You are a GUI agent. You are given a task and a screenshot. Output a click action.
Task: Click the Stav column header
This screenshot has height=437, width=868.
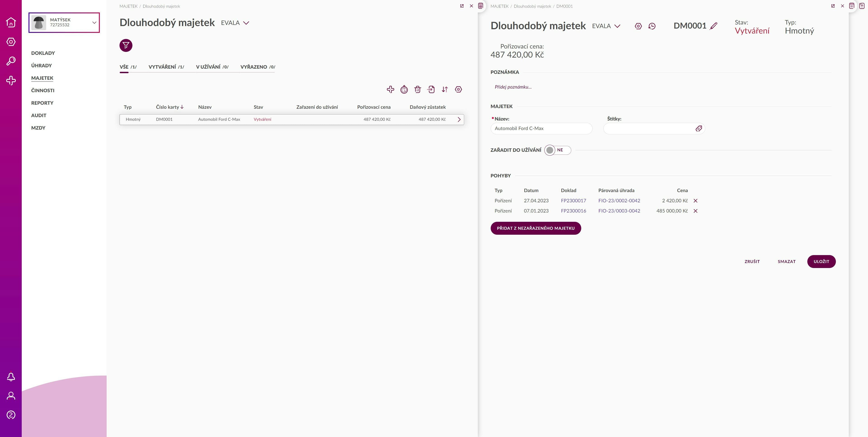click(x=258, y=107)
